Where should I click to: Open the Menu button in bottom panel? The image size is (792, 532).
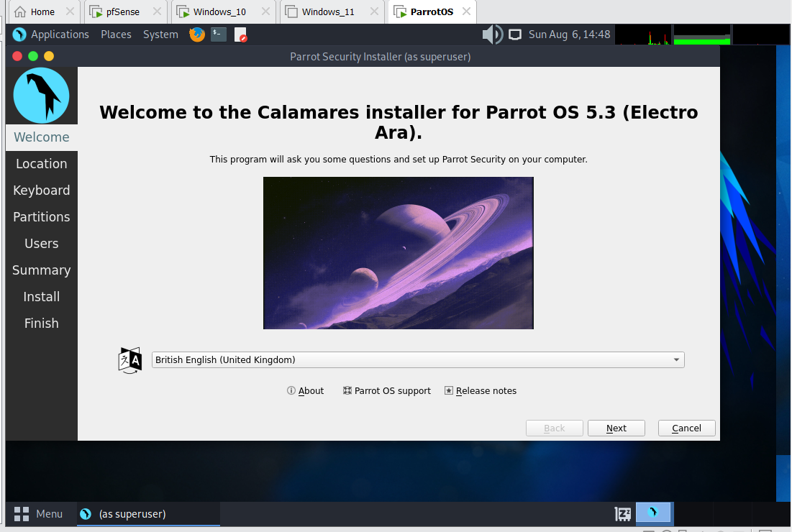pyautogui.click(x=39, y=514)
